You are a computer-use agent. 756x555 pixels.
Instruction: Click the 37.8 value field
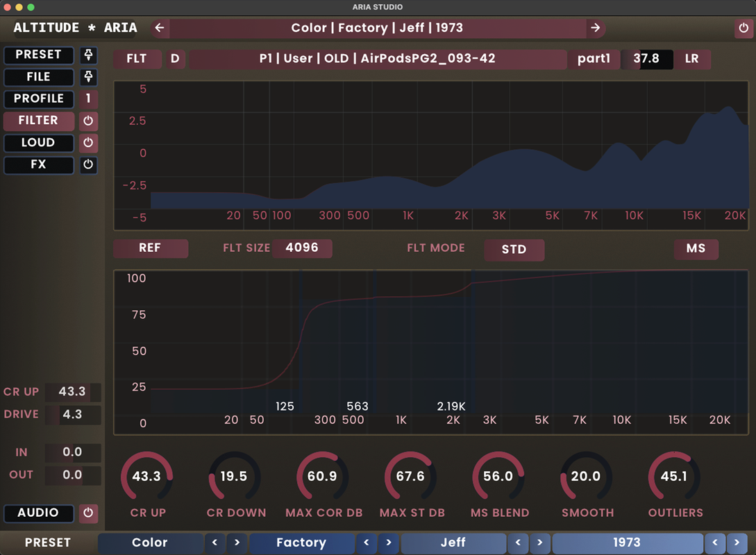646,59
